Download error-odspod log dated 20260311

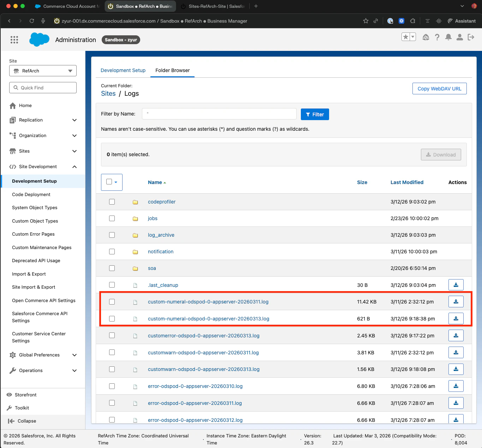[456, 403]
